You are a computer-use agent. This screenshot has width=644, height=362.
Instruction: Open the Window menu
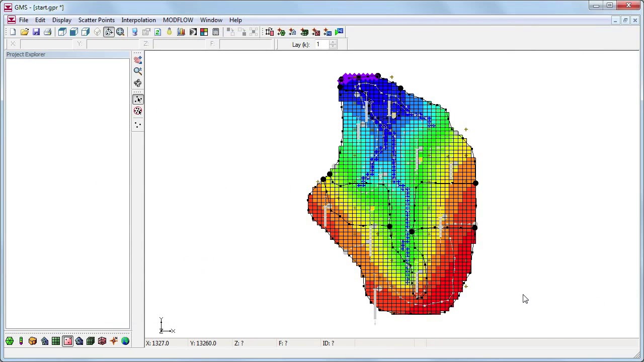click(211, 20)
